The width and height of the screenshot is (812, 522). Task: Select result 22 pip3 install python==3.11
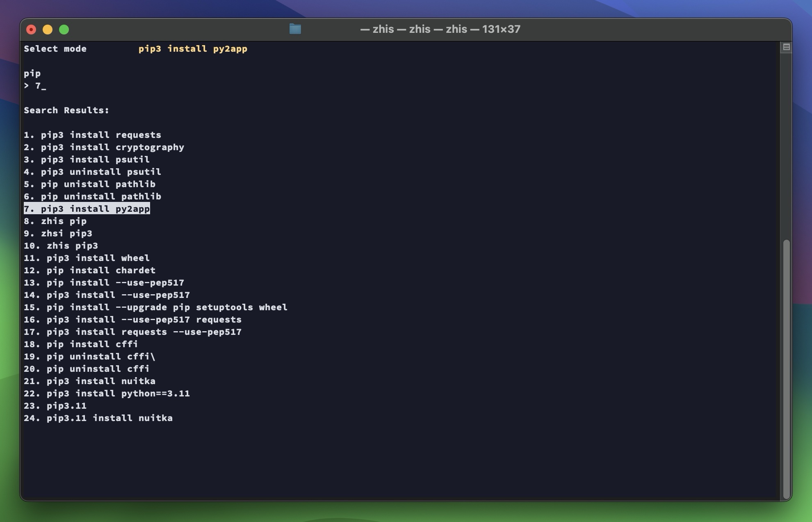pos(107,394)
